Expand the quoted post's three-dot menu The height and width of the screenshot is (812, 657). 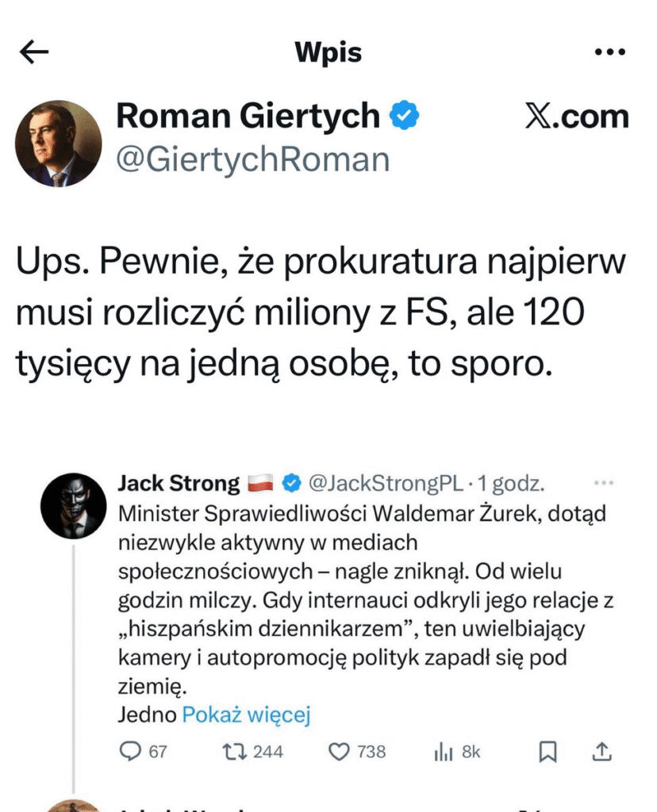point(604,482)
